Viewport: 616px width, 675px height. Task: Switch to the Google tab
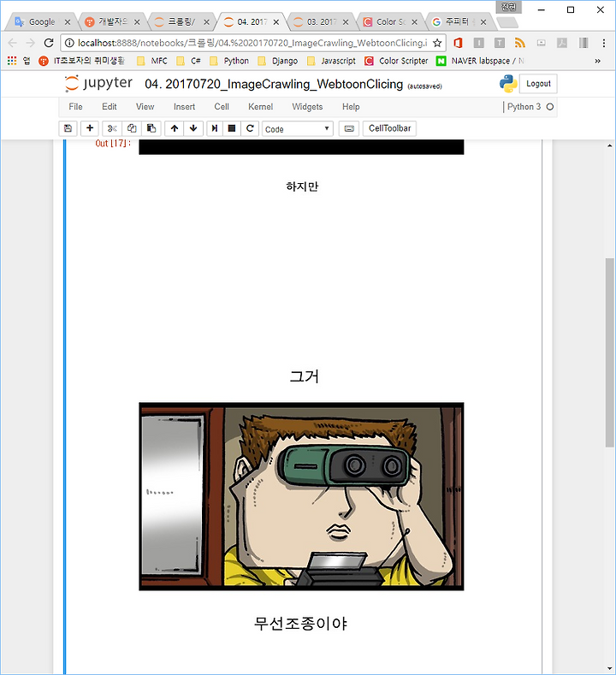tap(42, 21)
